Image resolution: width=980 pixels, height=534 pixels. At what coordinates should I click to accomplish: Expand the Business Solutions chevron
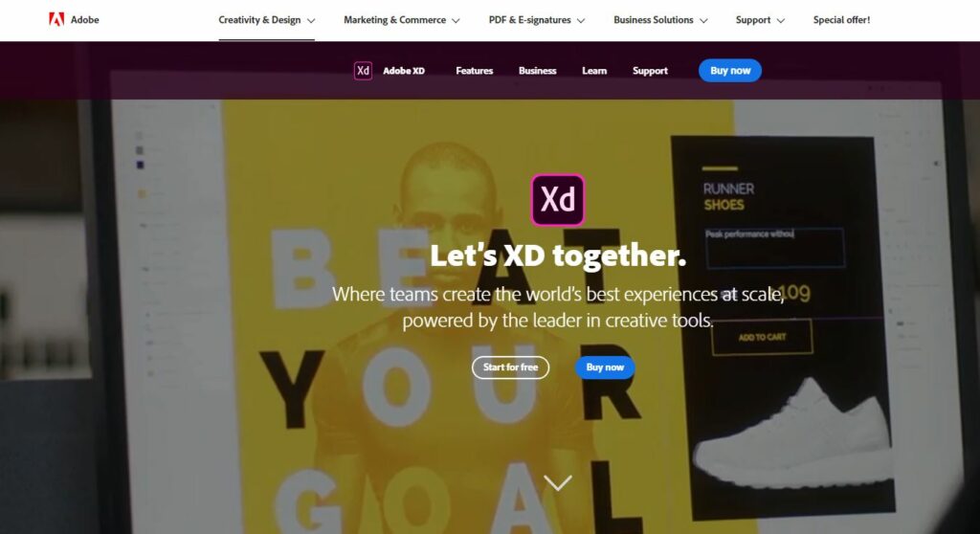pos(703,21)
